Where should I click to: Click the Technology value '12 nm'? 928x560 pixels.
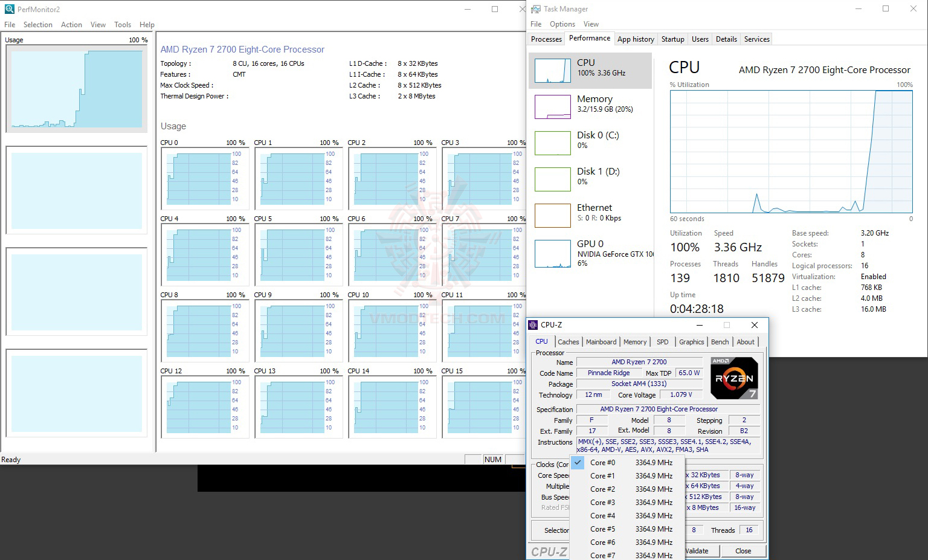pyautogui.click(x=593, y=394)
